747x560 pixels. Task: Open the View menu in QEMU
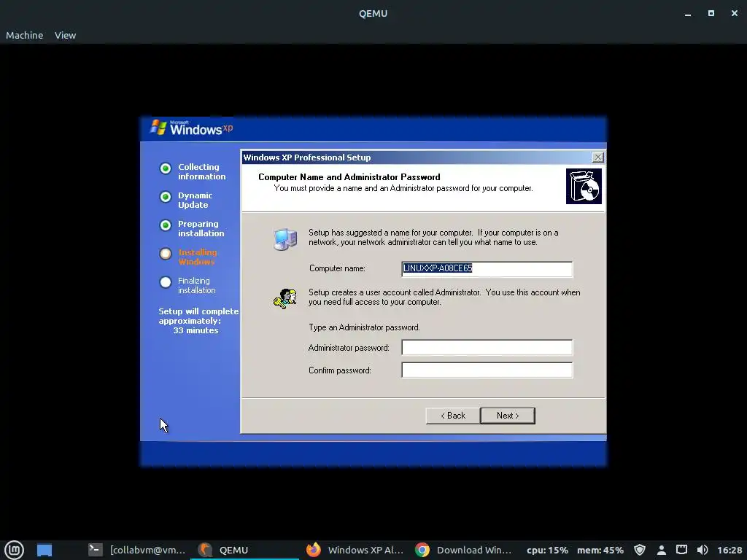pos(65,35)
